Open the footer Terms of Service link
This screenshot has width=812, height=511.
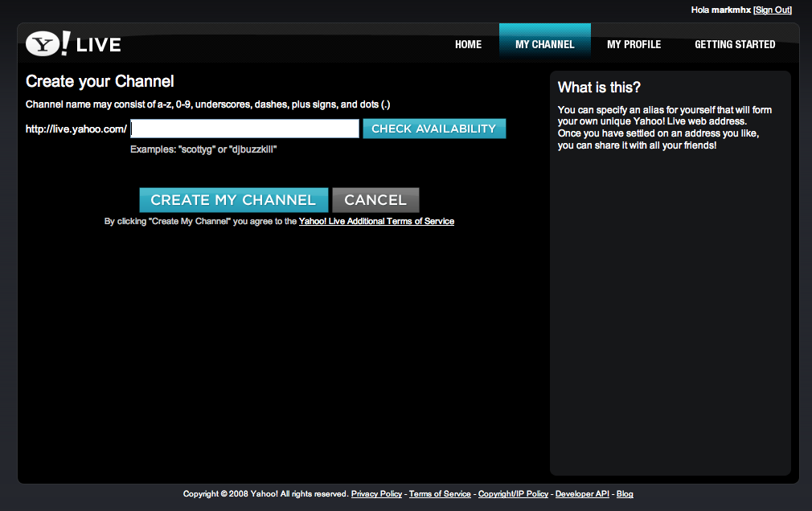click(x=440, y=494)
